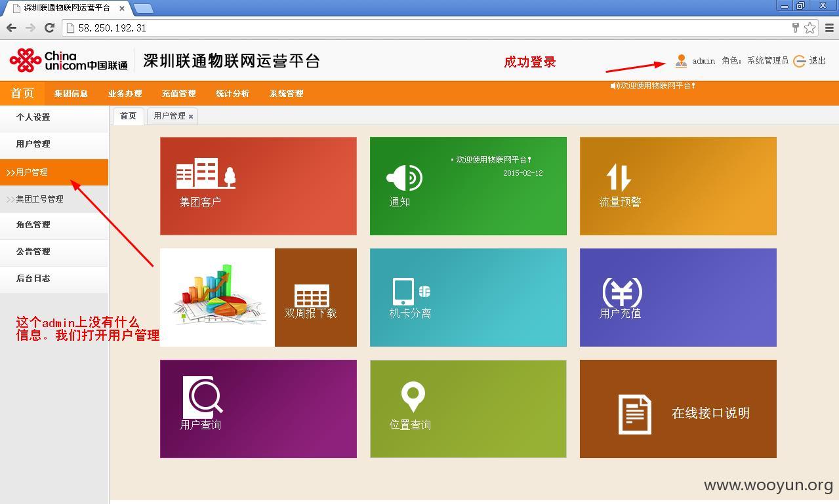Open the 欢迎使用物联网平台 notice
Viewport: 839px width, 504px height.
[x=493, y=159]
